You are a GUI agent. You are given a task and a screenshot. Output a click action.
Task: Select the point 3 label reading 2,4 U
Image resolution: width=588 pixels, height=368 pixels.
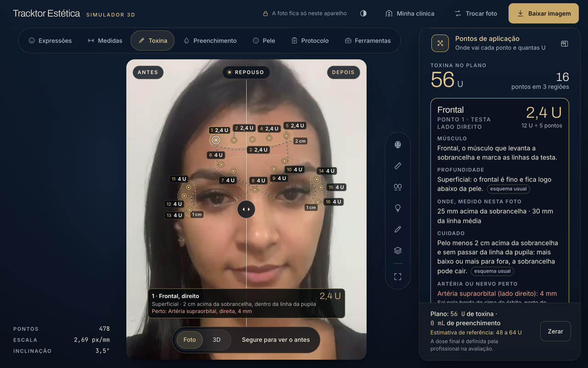[258, 150]
